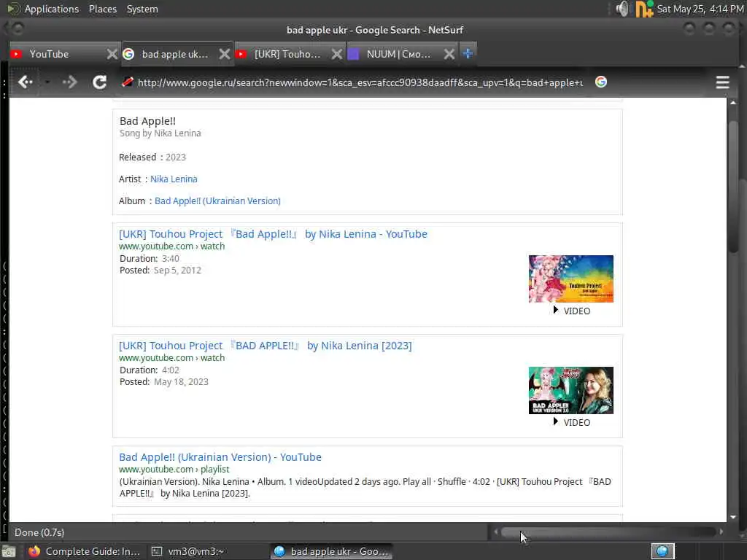Click the workspace switcher globe icon

coord(662,551)
